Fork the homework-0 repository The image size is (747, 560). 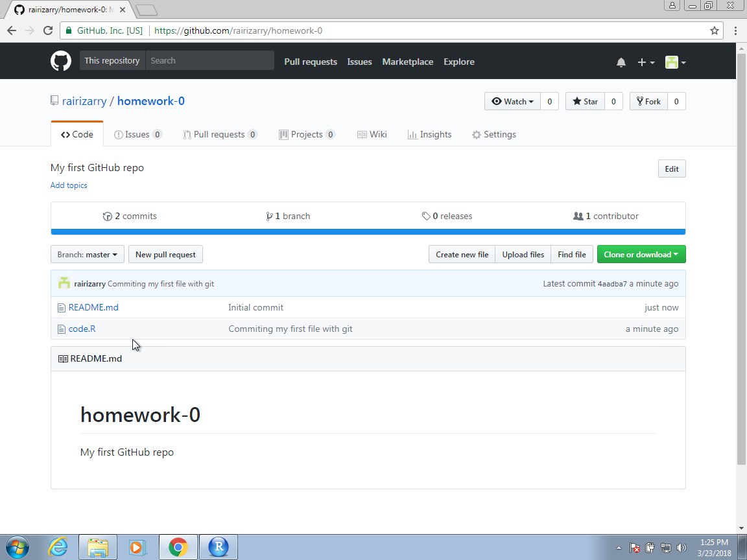tap(648, 101)
